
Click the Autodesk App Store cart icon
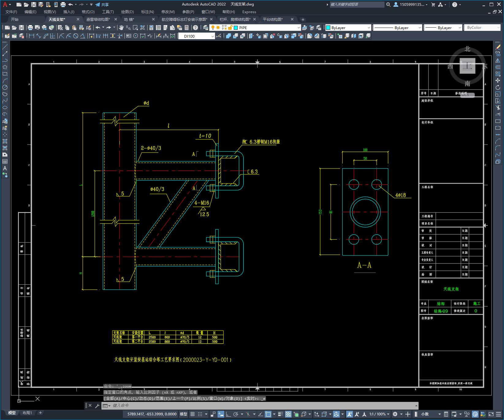[x=433, y=5]
